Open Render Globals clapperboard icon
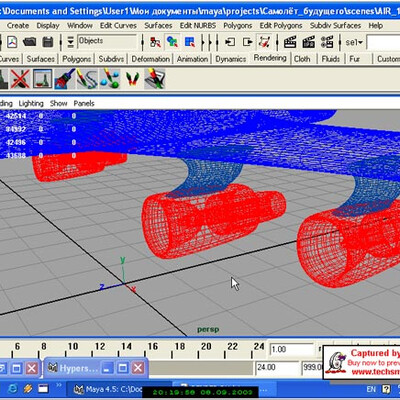400x400 pixels. (x=327, y=42)
